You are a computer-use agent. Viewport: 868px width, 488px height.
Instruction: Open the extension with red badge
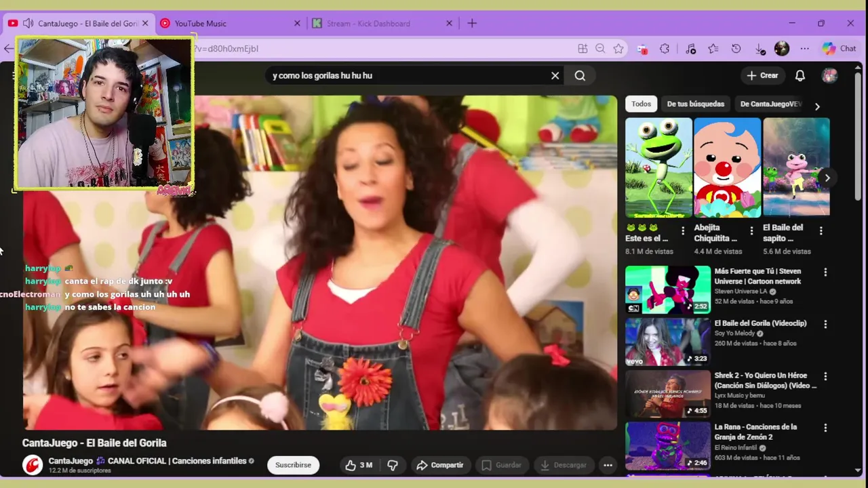[x=642, y=49]
